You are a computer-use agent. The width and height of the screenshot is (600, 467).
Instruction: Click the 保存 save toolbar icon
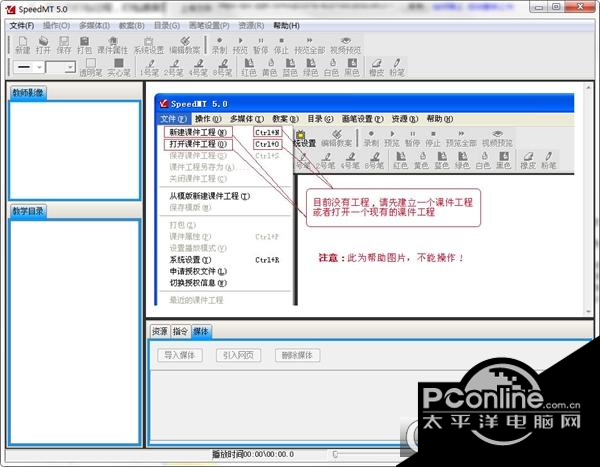coord(64,45)
